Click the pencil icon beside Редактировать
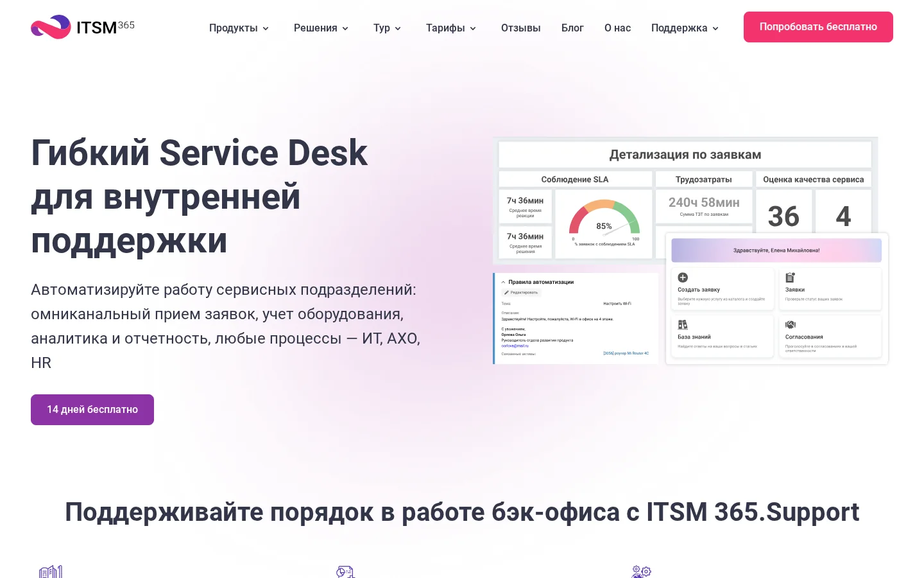 point(506,292)
